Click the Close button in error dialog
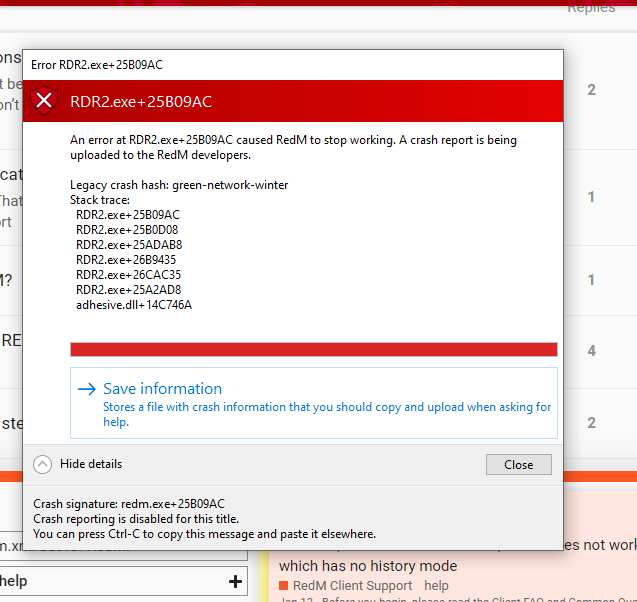 [518, 464]
